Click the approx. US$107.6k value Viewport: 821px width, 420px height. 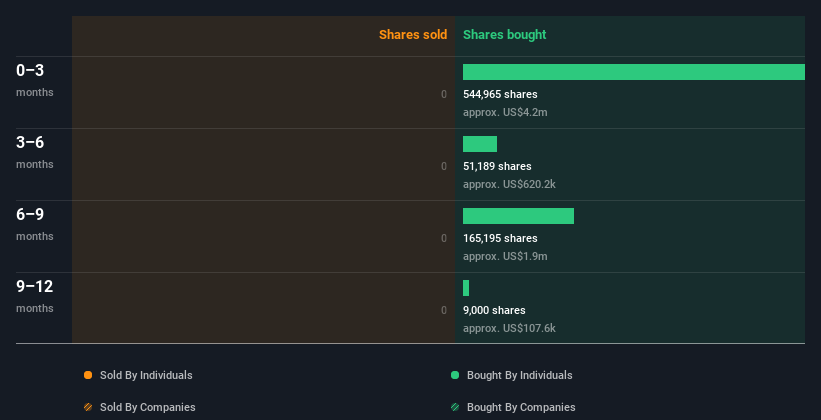pos(509,328)
